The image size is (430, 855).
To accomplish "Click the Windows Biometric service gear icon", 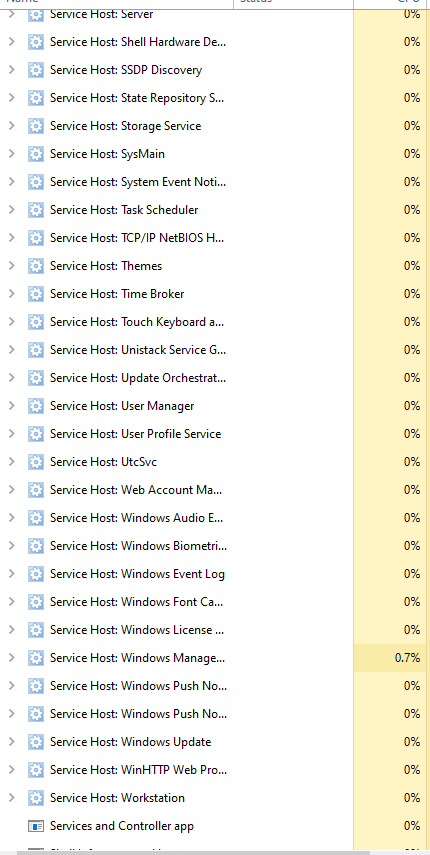I will pos(35,546).
